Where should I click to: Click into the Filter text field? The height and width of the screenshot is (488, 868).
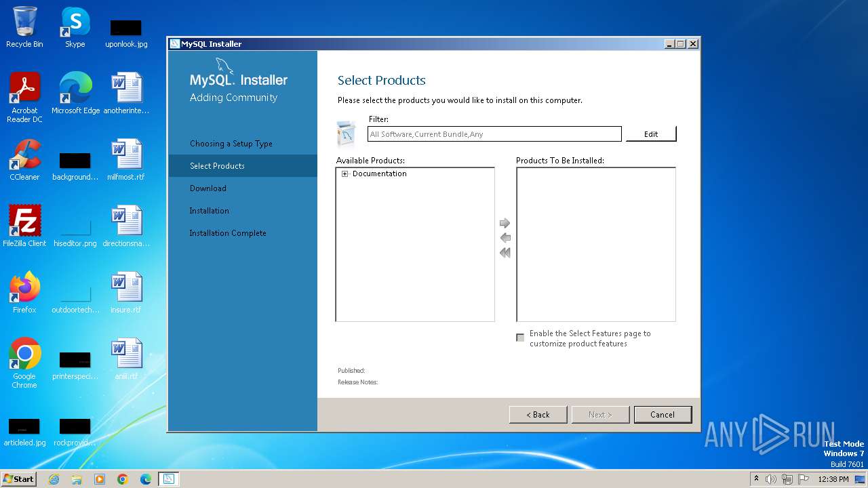(494, 134)
